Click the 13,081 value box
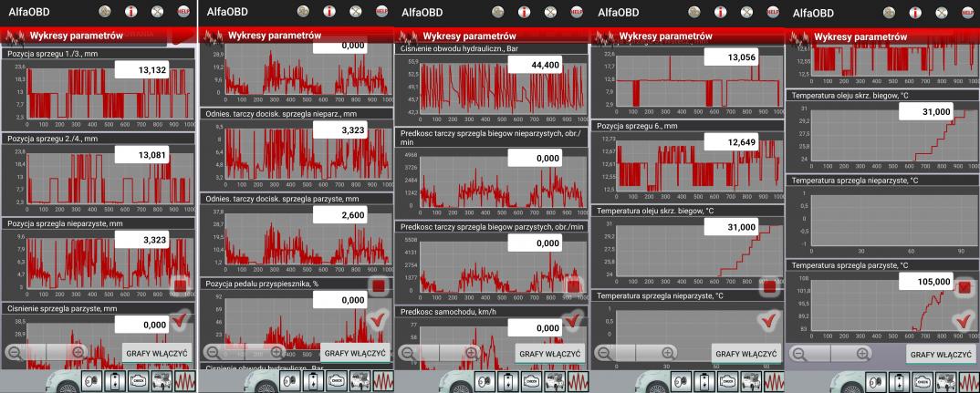Screen dimensions: 980x393 (x=141, y=154)
